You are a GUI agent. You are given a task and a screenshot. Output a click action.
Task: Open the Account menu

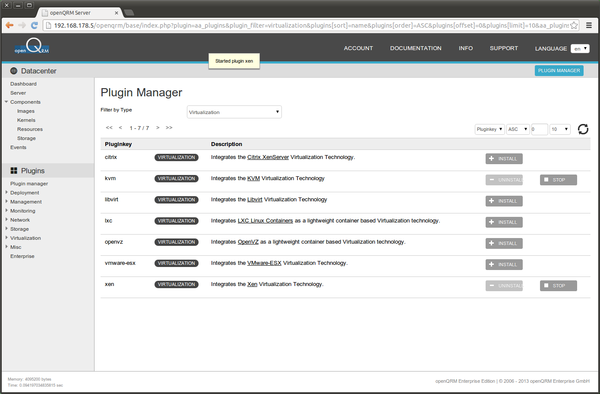click(358, 48)
